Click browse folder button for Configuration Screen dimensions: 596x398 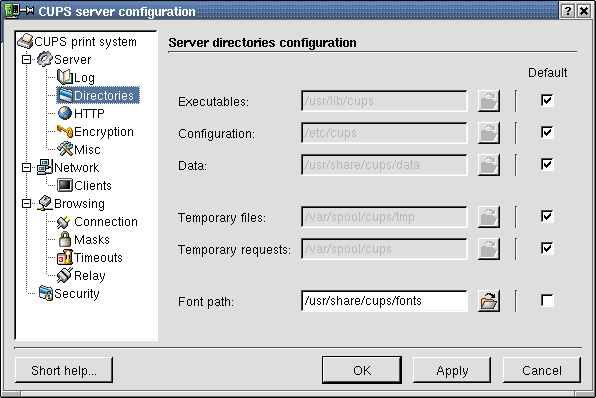tap(489, 133)
